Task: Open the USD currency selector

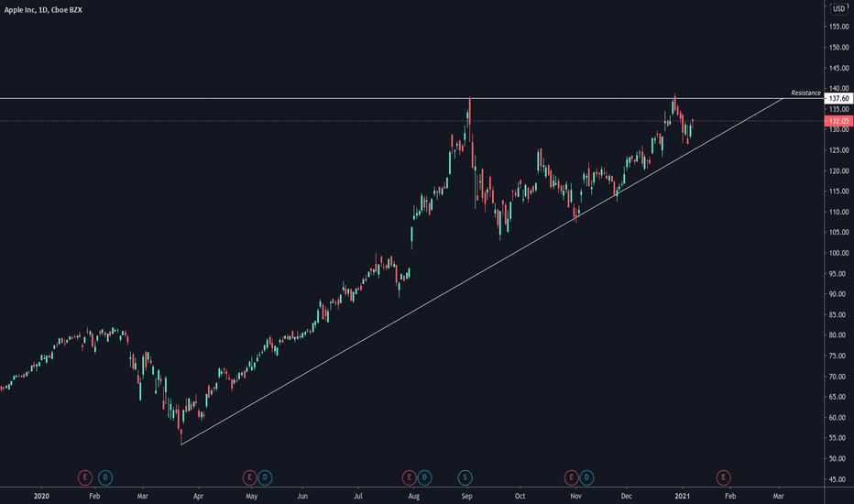Action: [838, 9]
